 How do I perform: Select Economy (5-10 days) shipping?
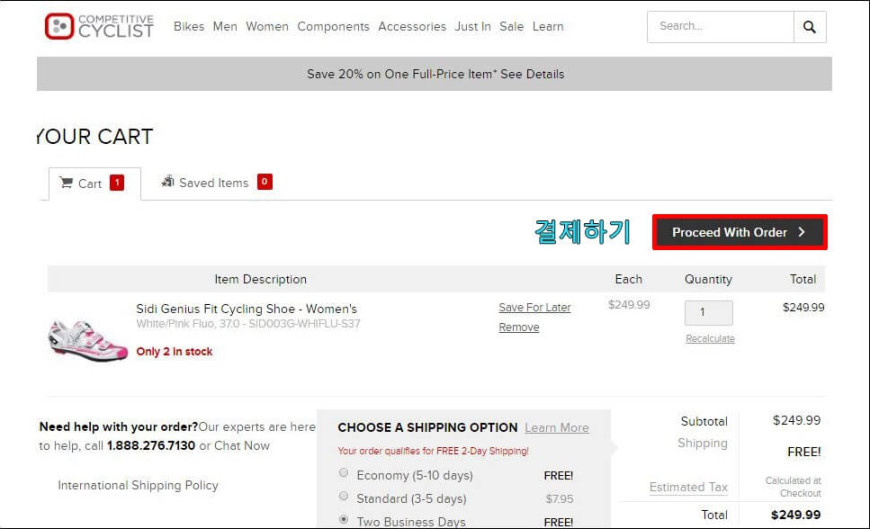tap(343, 472)
